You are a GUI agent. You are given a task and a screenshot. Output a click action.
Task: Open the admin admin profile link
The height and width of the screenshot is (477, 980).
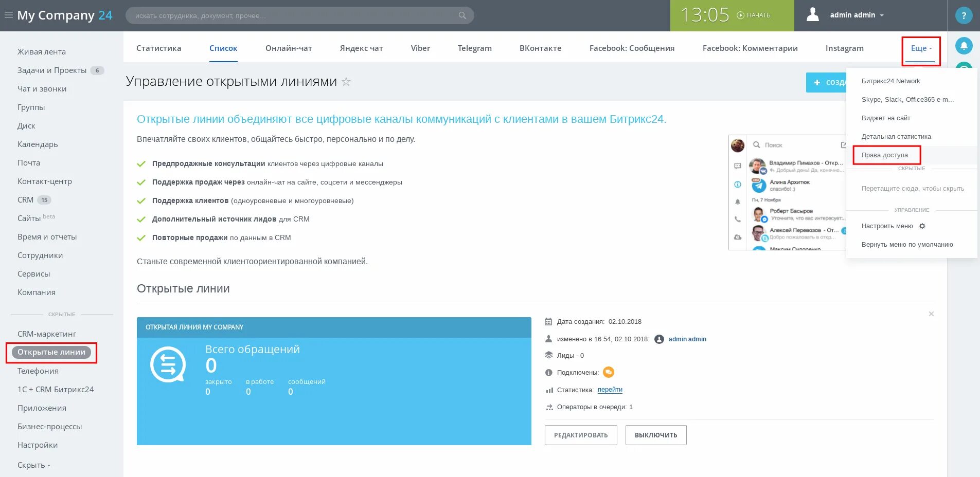[687, 339]
